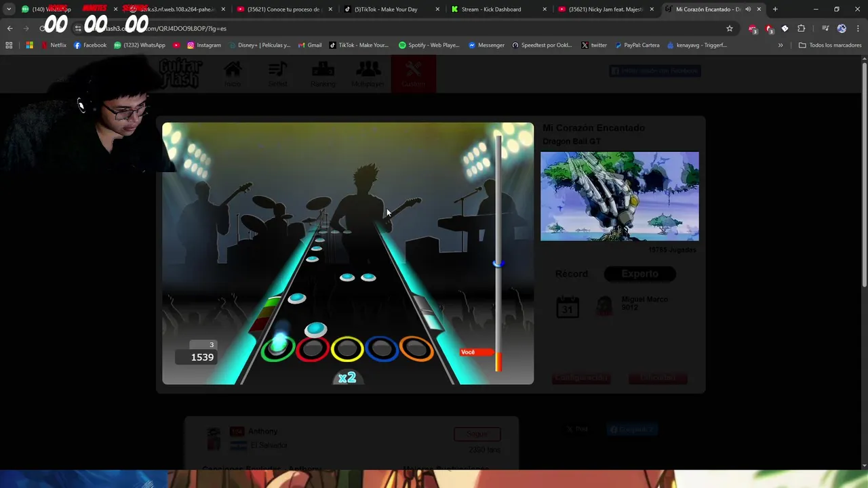Open the Configuración button

click(580, 378)
